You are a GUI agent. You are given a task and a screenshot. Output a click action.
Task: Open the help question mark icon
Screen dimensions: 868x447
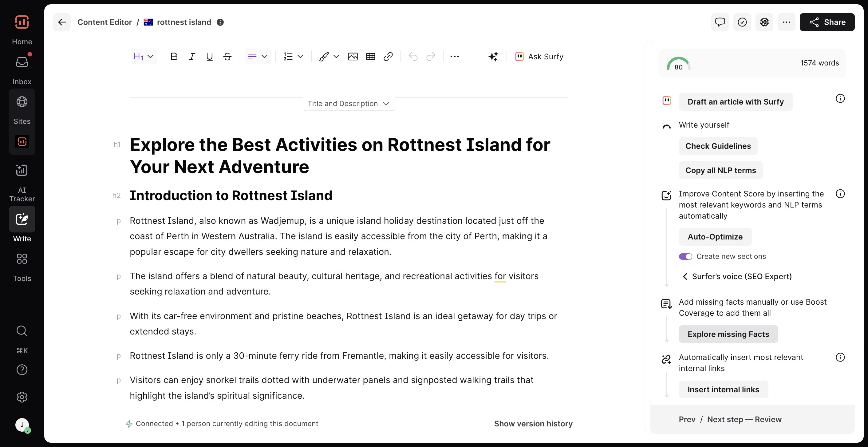pyautogui.click(x=22, y=370)
